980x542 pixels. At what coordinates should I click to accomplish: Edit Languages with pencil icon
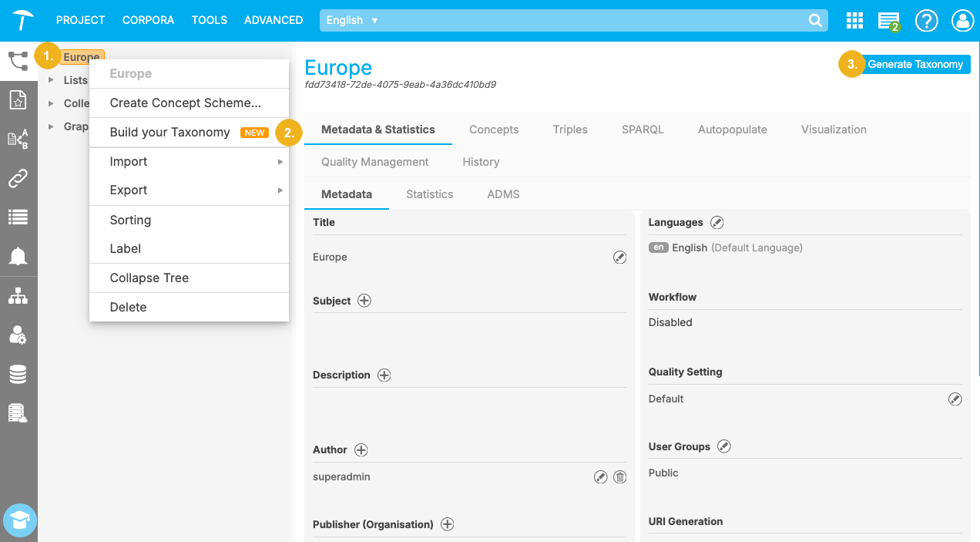coord(717,222)
